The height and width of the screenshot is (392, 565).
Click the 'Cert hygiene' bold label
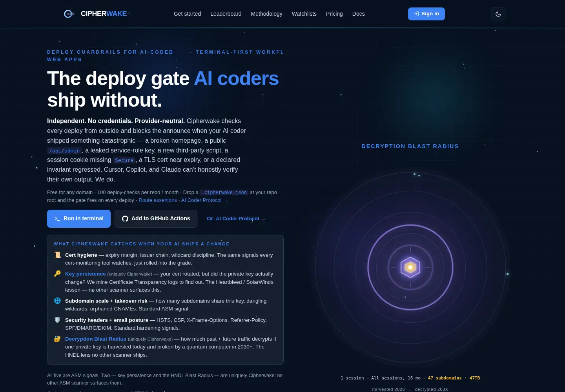click(81, 255)
